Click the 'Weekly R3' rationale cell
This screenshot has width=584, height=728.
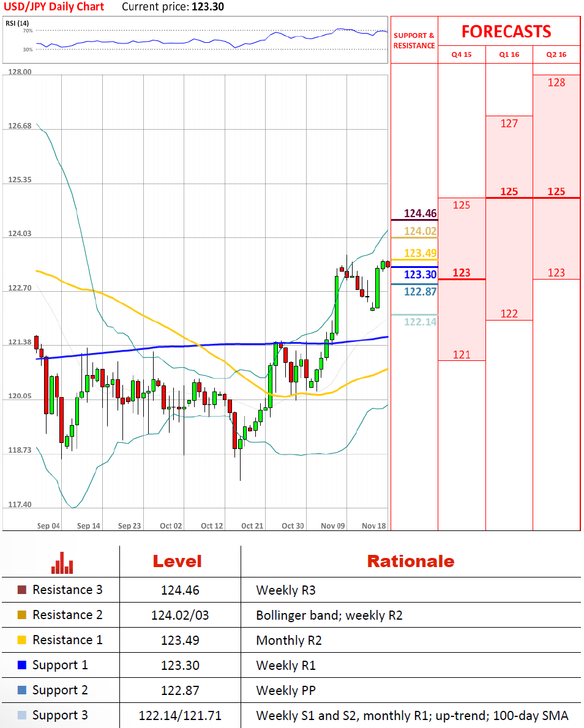click(286, 590)
